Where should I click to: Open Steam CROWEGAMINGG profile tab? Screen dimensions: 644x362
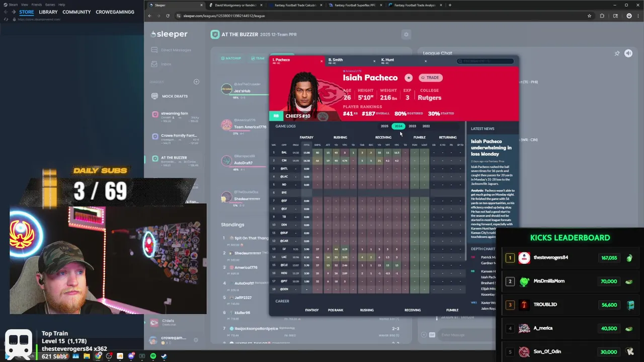pos(115,12)
